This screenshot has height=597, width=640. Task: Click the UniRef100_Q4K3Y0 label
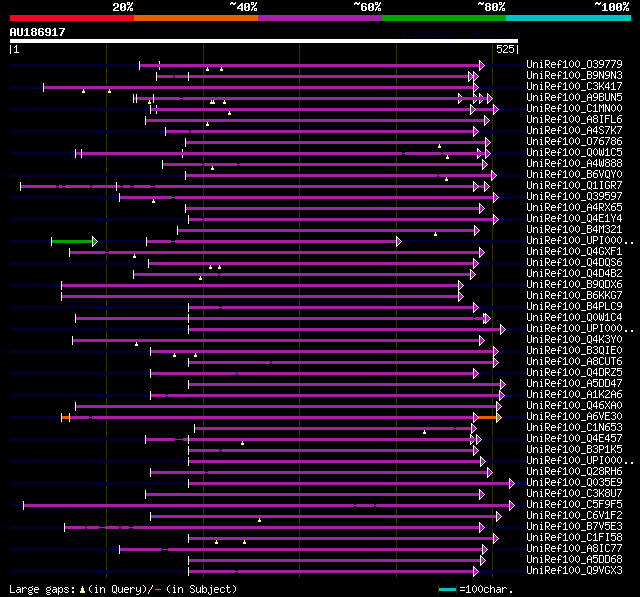(574, 340)
